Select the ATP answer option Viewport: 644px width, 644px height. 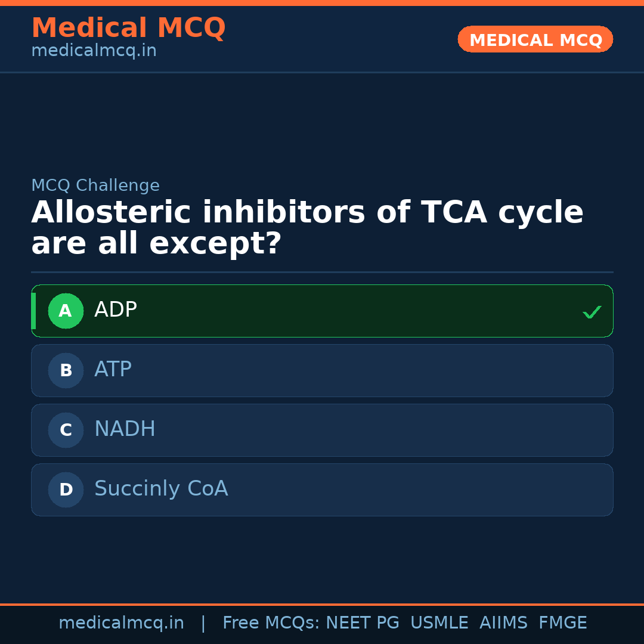tap(322, 370)
